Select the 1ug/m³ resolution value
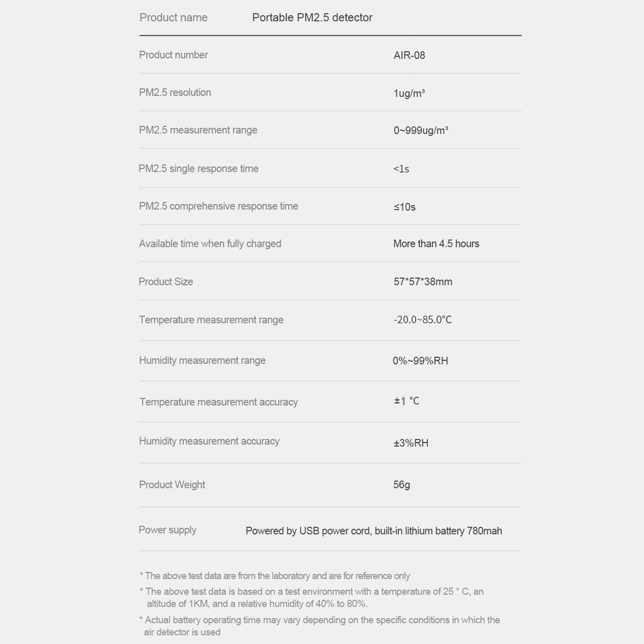 [409, 93]
